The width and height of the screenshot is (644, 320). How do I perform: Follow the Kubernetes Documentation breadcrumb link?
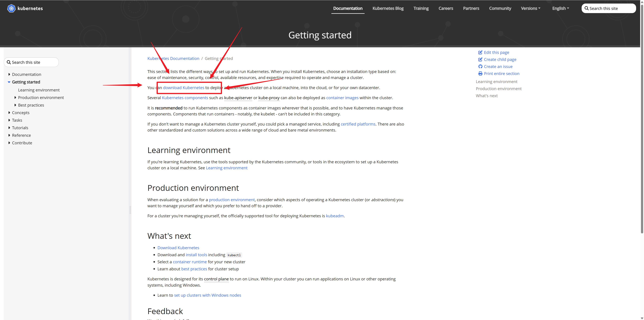pos(173,59)
